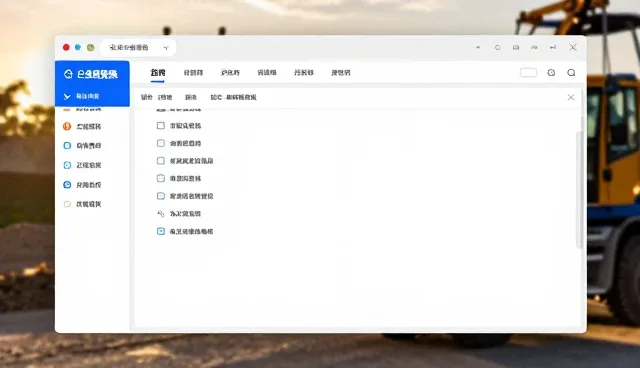Click the pencil tool icon in the list
Image resolution: width=640 pixels, height=368 pixels.
pos(161,214)
